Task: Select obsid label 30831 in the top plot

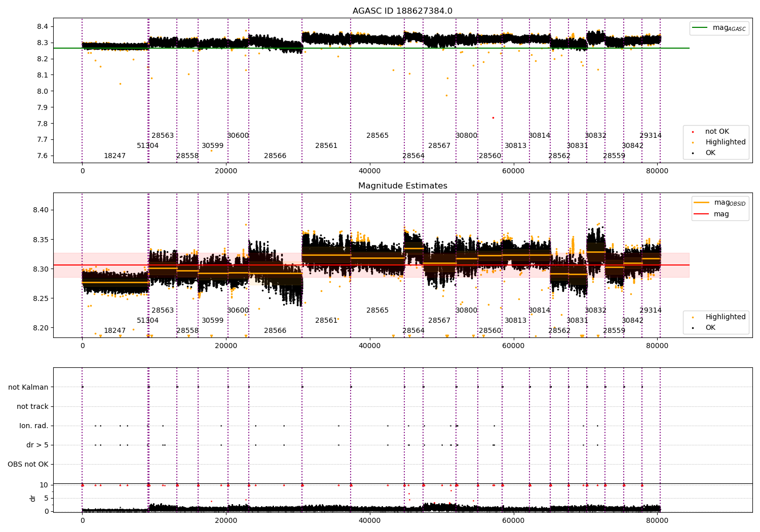Action: pos(577,146)
